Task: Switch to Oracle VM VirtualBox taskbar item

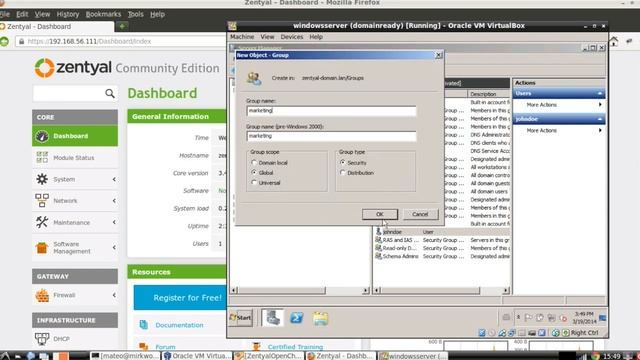Action: click(x=197, y=356)
